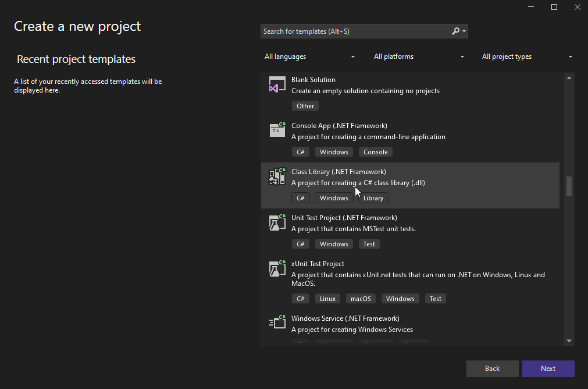Click the template list scrollbar thumb
Screen dimensions: 588x389
[x=569, y=186]
